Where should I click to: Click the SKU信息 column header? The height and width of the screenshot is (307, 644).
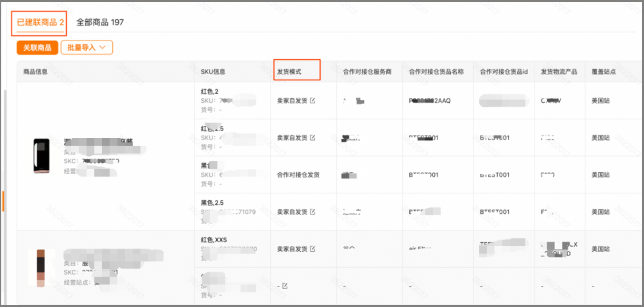[x=213, y=71]
